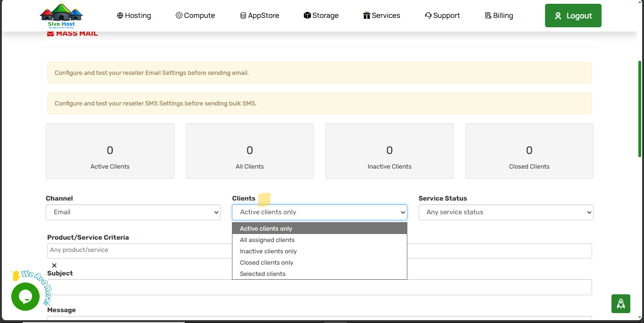Open the Storage menu
644x323 pixels.
[321, 16]
